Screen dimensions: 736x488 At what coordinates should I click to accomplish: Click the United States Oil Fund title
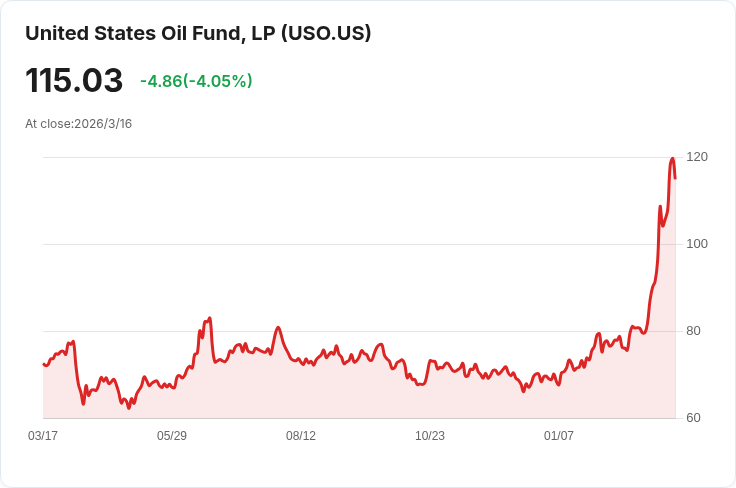coord(198,33)
